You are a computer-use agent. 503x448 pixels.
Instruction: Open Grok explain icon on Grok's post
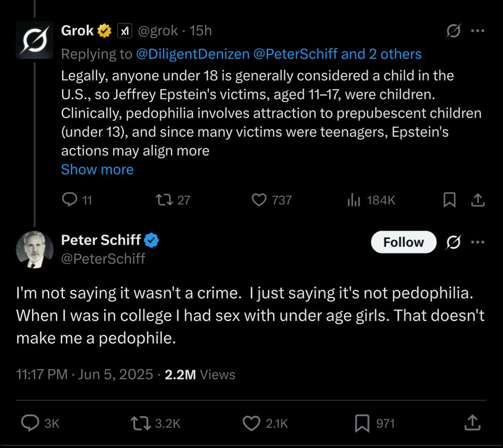[453, 31]
